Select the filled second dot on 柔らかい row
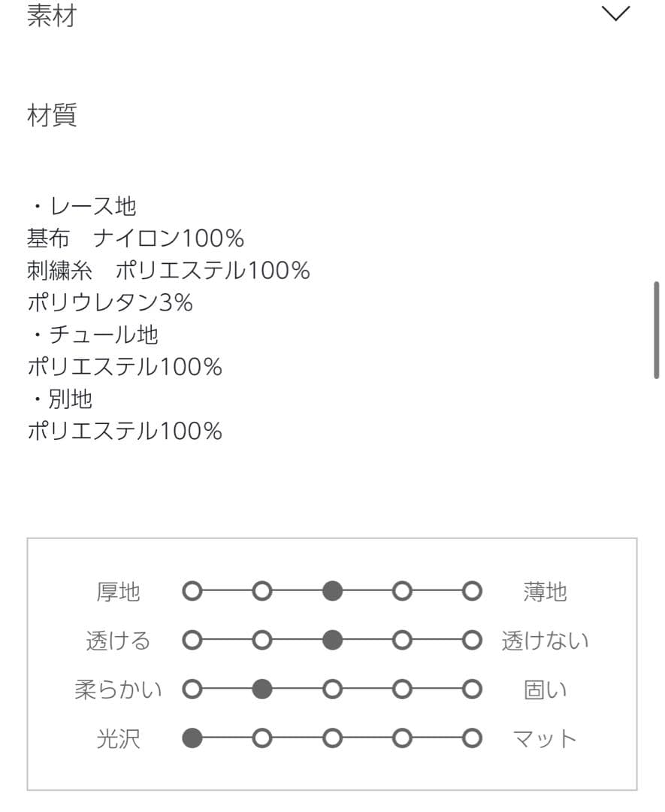 (262, 689)
